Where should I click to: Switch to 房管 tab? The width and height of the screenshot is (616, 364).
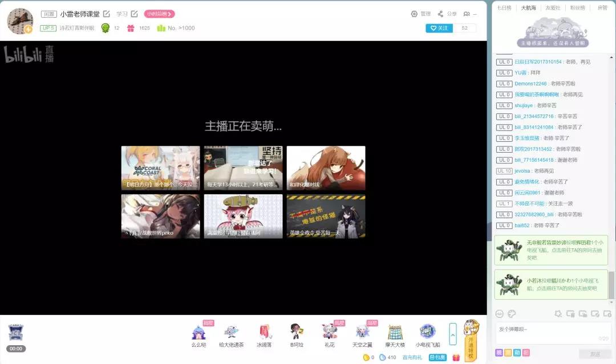(602, 7)
